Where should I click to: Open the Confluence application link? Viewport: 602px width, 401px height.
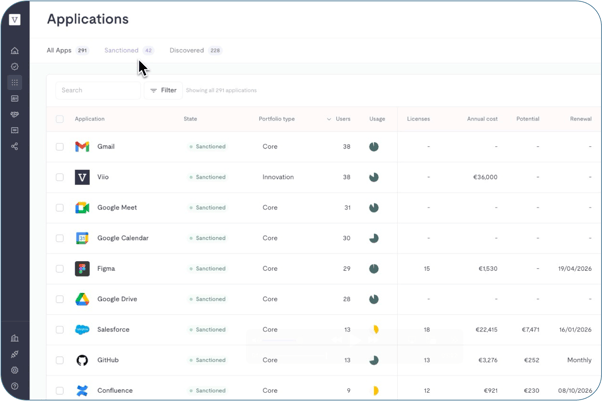pyautogui.click(x=115, y=391)
